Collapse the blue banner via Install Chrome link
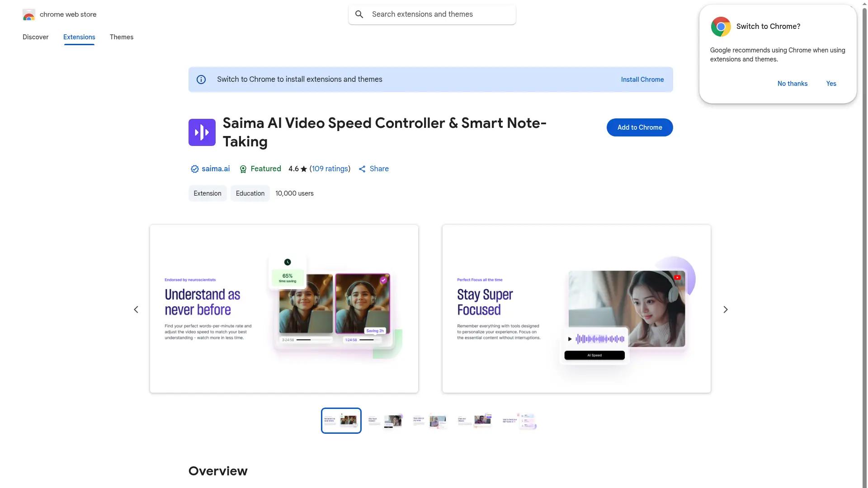Image resolution: width=868 pixels, height=488 pixels. (x=642, y=79)
